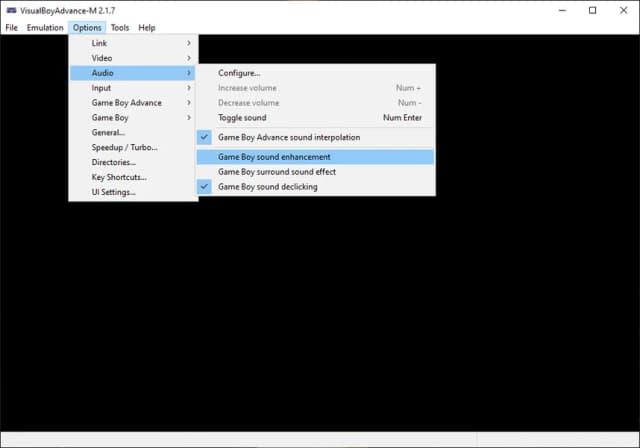Expand the Game Boy submenu
Viewport: 640px width, 448px height.
coord(133,118)
